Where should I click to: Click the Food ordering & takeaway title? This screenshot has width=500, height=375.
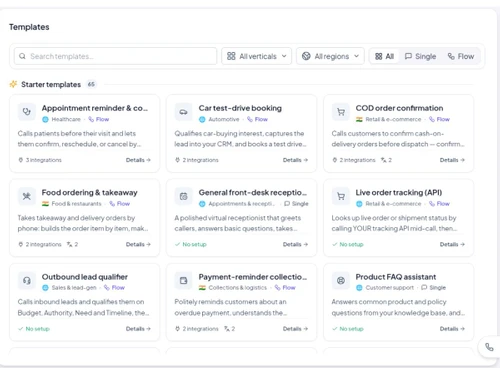tap(89, 193)
